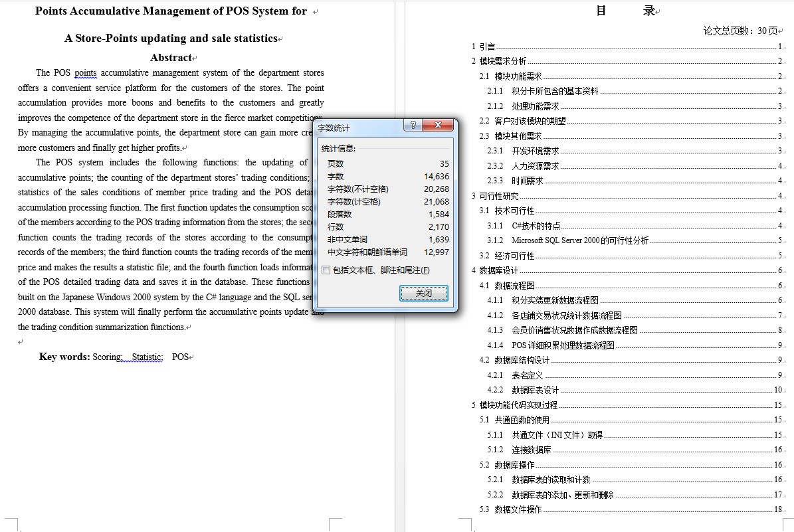Open TOC entry 2.3 模块其他需求
This screenshot has height=532, width=794.
click(x=631, y=136)
